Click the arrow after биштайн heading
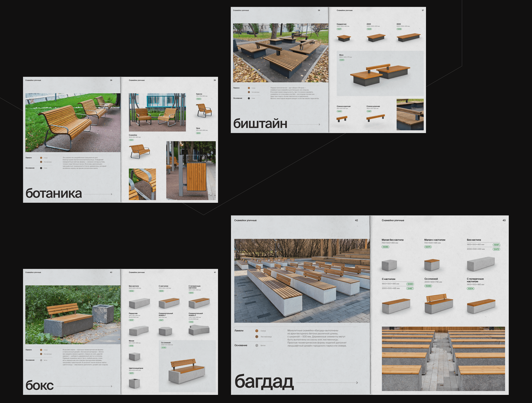 (319, 124)
